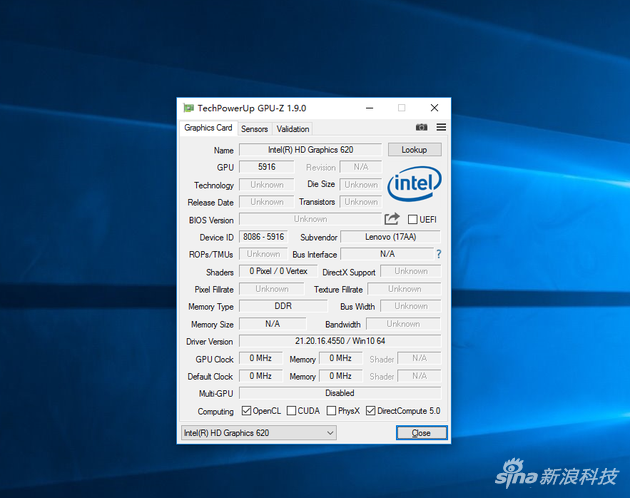Click the ROPs/TMUs field Unknown
Image resolution: width=630 pixels, height=498 pixels.
(264, 254)
